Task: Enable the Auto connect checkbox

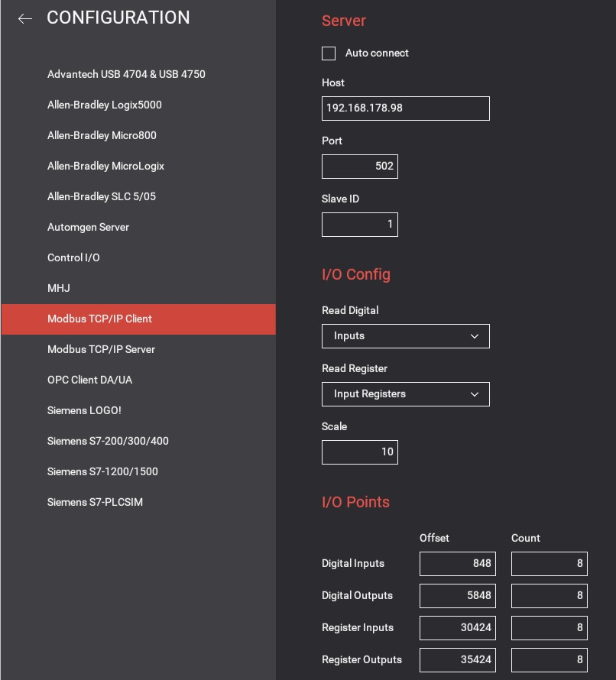Action: [329, 53]
